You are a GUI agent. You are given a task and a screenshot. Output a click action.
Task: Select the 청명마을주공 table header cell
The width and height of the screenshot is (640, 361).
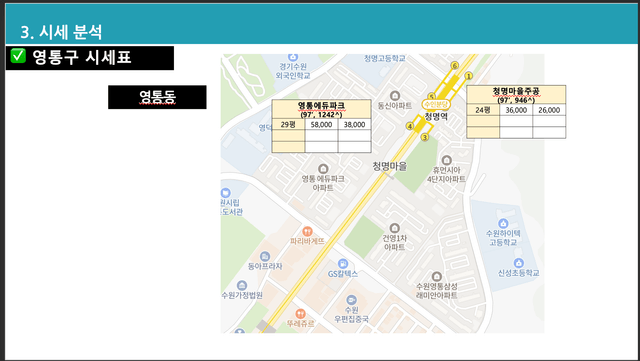point(516,95)
